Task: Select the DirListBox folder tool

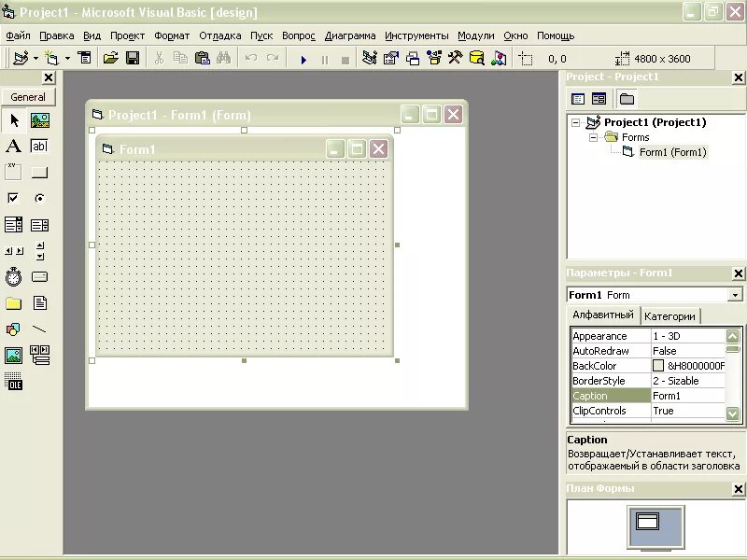Action: point(14,302)
